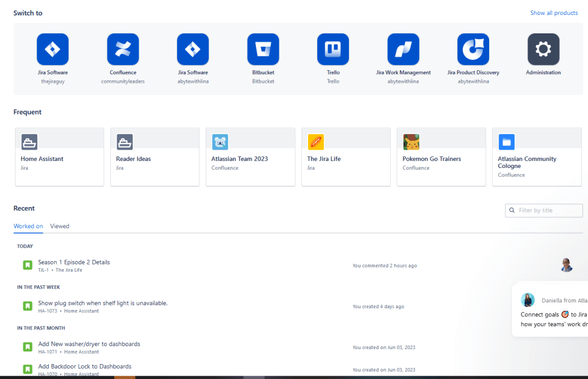Screen dimensions: 588x379
Task: Open the Bitbucket product icon
Action: pos(263,49)
